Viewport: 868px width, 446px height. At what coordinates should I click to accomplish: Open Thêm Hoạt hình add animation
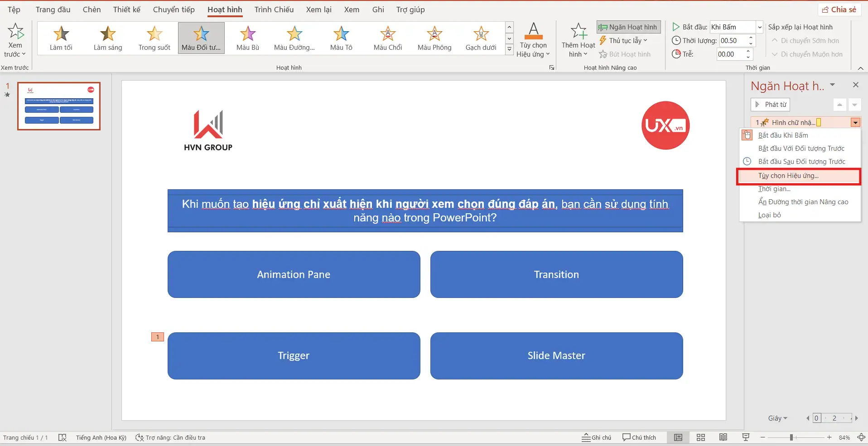pos(578,40)
